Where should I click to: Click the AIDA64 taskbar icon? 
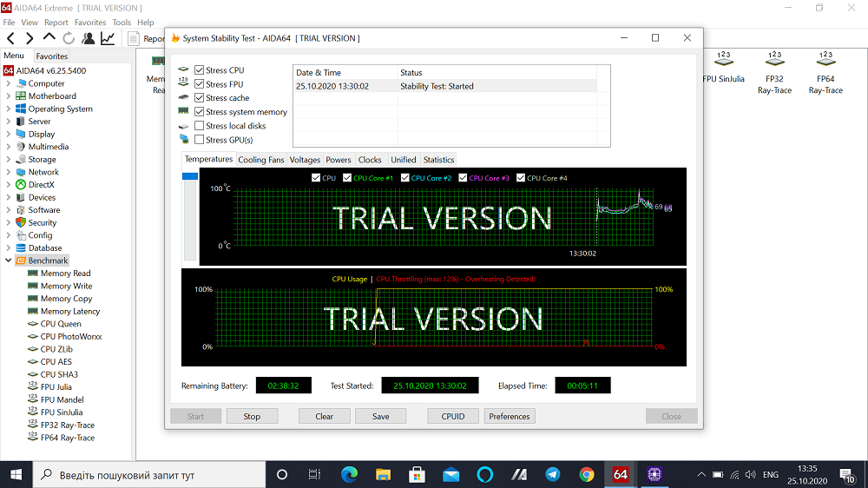click(x=621, y=475)
